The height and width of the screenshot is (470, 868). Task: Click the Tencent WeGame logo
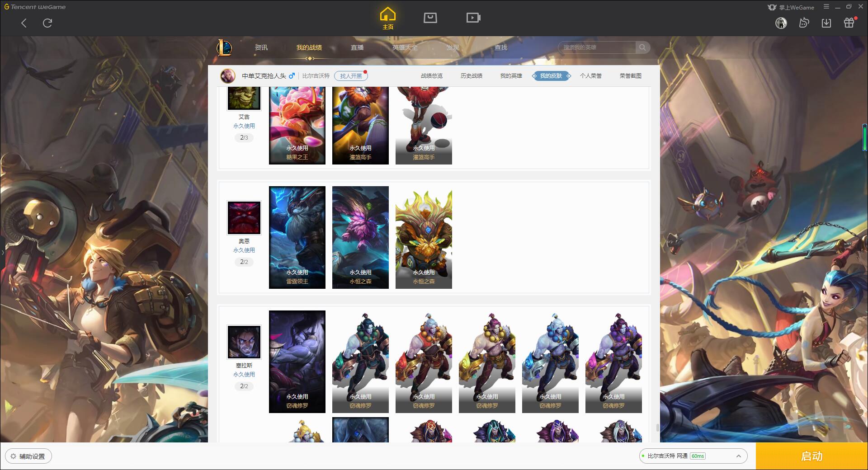click(x=35, y=7)
